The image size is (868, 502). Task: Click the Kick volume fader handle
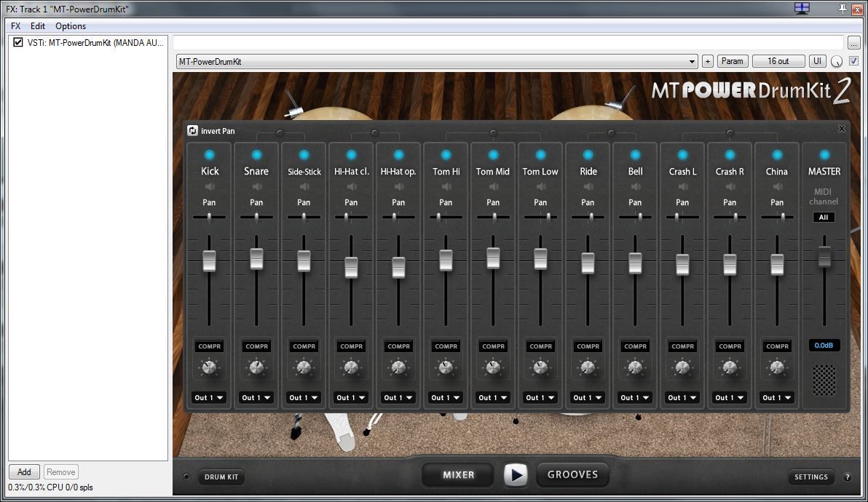[209, 261]
